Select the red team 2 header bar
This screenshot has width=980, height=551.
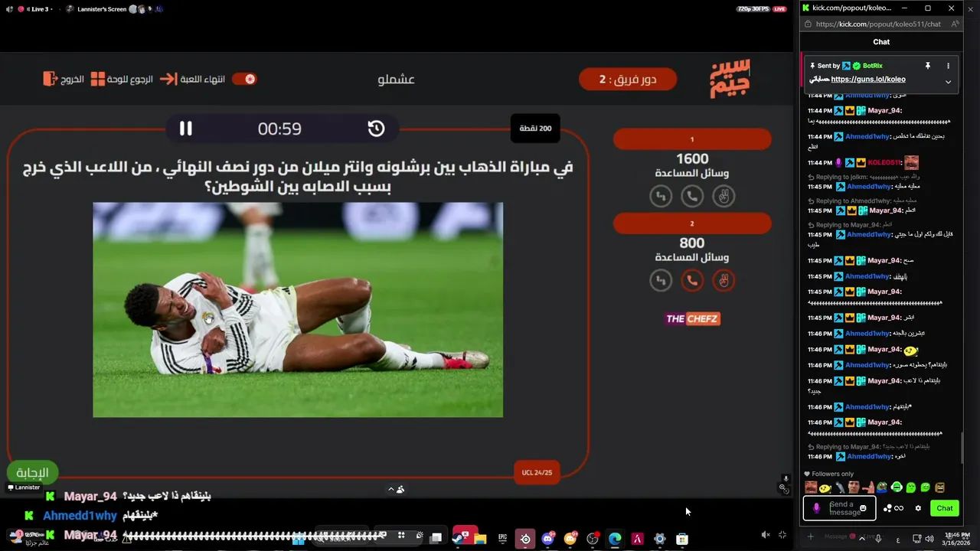pyautogui.click(x=692, y=223)
